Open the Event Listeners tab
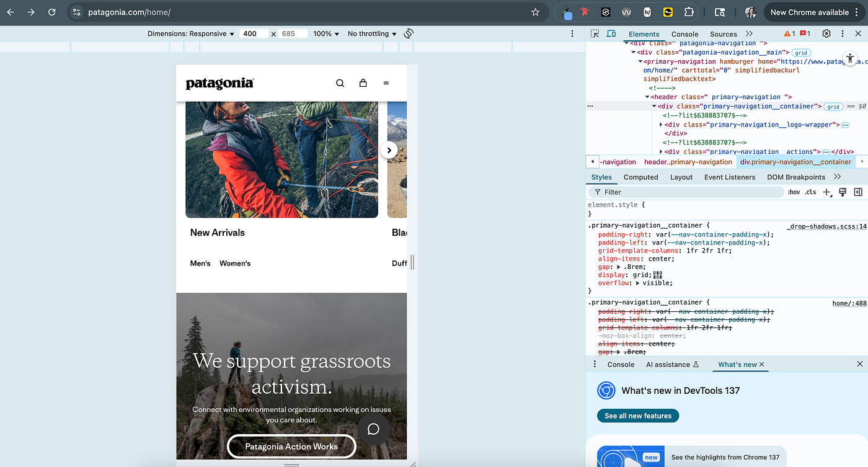 (x=729, y=177)
